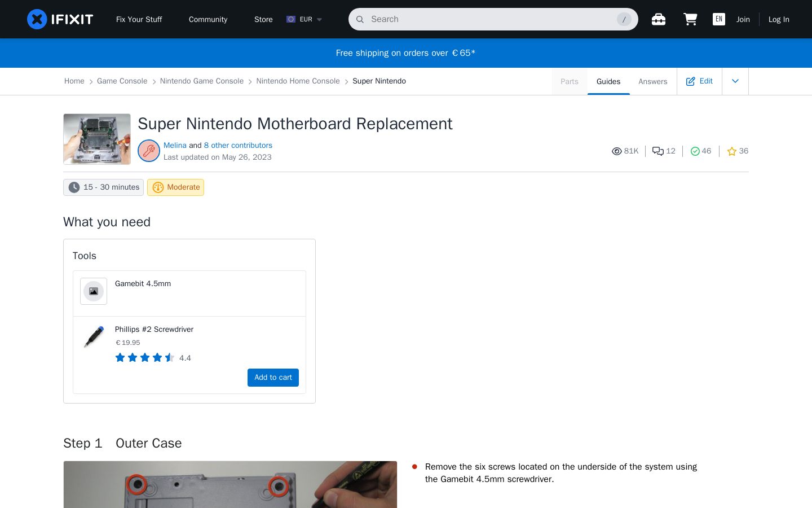
Task: Click the € 19.95 price
Action: pyautogui.click(x=128, y=343)
